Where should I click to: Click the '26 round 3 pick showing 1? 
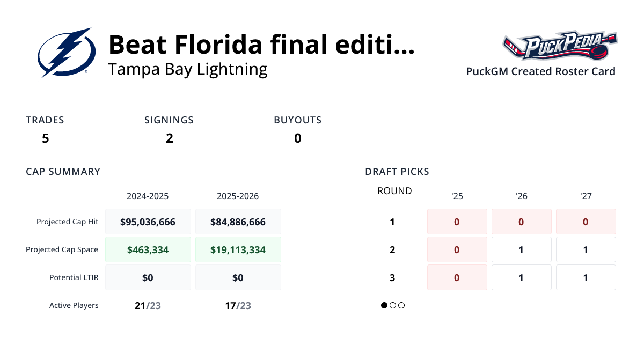[521, 277]
